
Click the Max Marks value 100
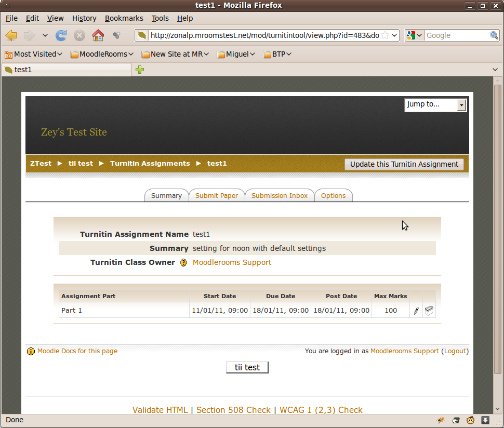click(x=391, y=311)
